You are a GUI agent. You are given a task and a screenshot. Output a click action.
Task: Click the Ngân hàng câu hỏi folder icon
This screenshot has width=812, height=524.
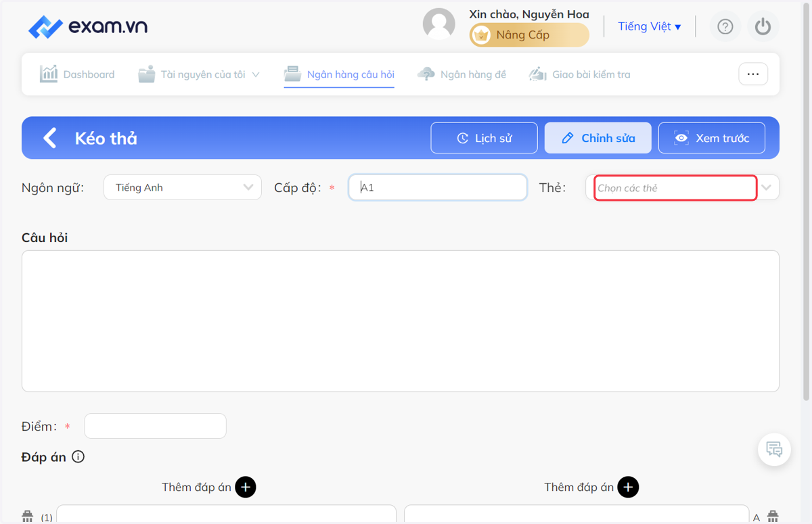click(x=292, y=74)
